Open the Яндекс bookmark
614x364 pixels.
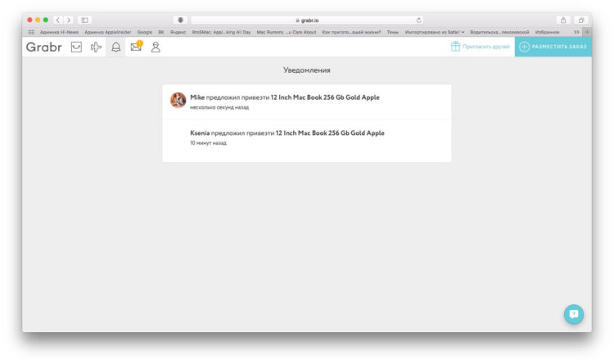[178, 32]
